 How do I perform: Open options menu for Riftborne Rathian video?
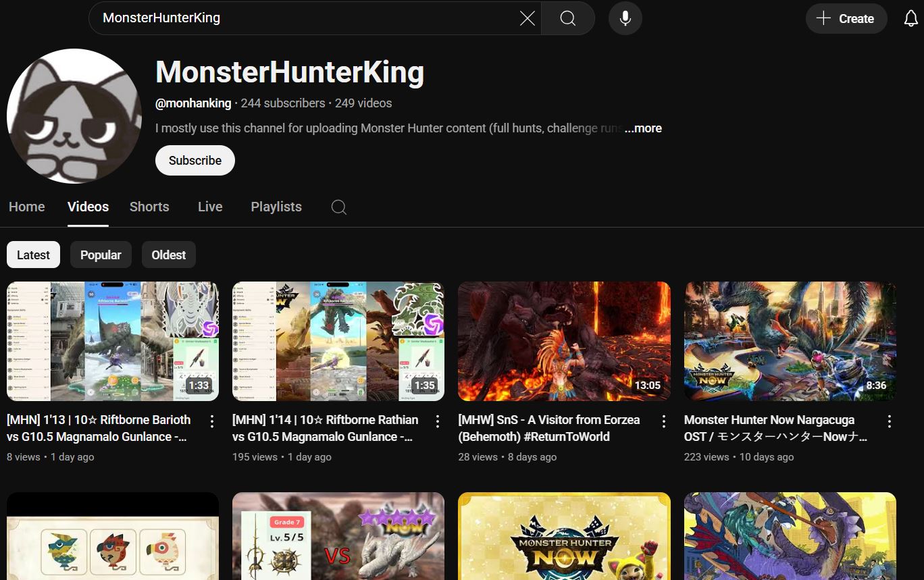tap(438, 421)
